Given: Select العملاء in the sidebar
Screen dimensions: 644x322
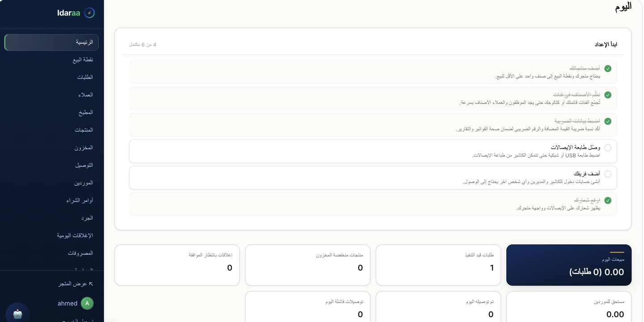Looking at the screenshot, I should point(51,95).
